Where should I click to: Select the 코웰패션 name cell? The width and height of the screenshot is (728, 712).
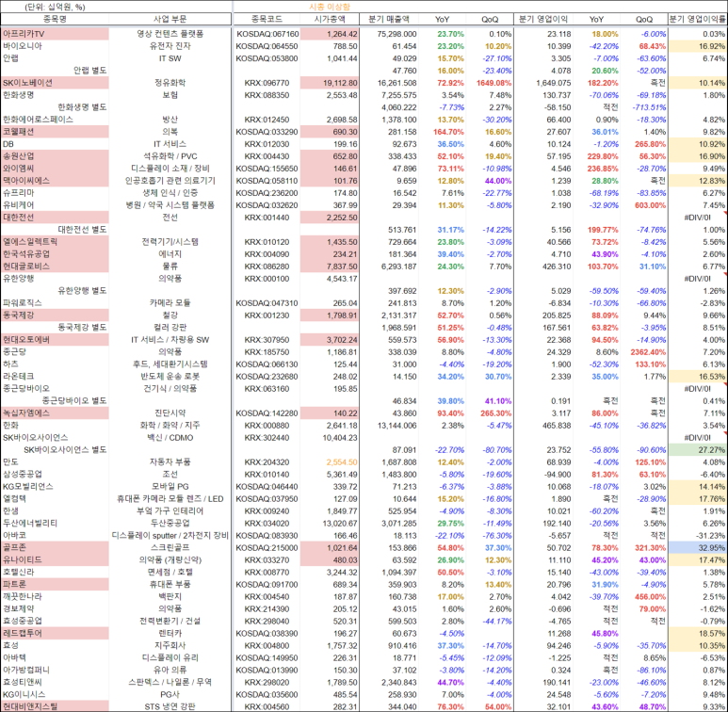point(55,131)
